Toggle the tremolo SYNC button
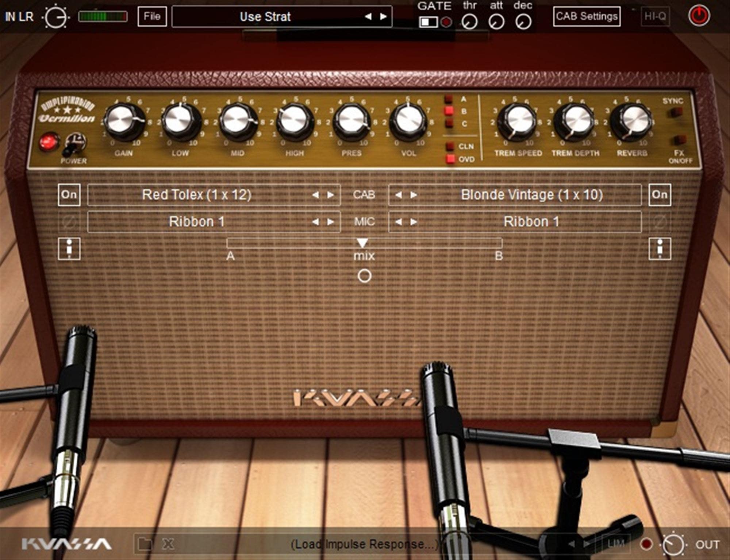 [677, 112]
